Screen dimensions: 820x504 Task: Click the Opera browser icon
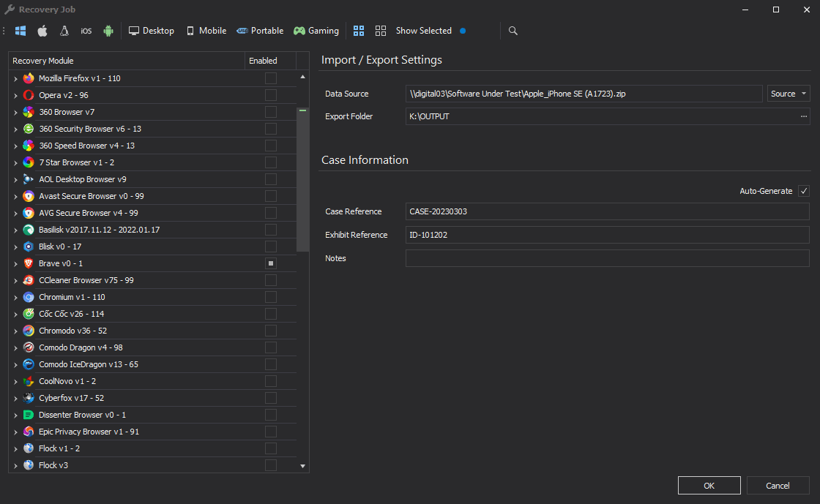tap(29, 95)
